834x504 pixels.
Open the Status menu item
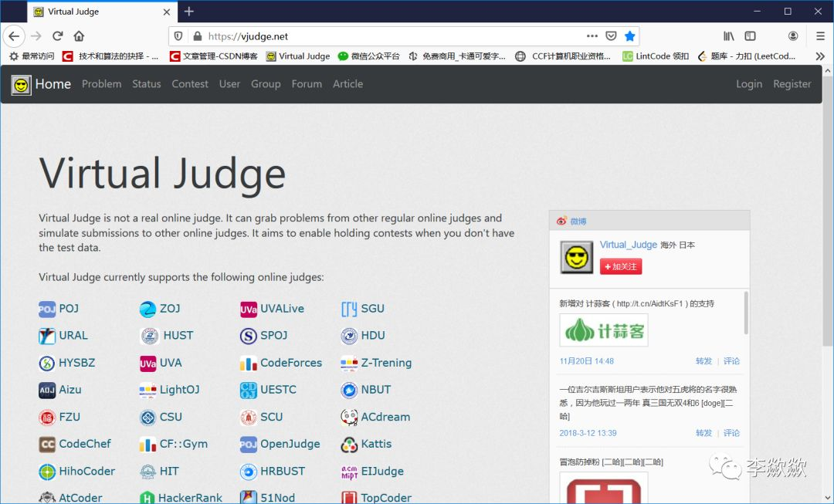[x=146, y=84]
